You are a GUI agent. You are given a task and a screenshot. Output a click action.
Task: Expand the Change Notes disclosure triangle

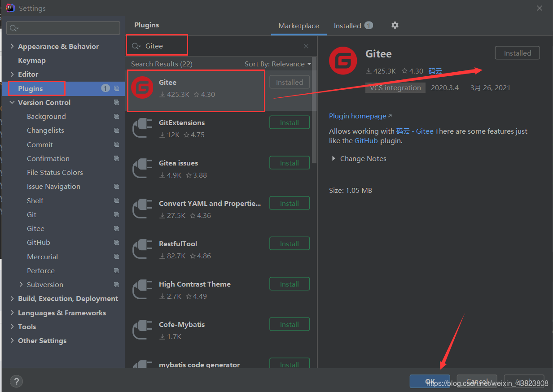[x=333, y=158]
